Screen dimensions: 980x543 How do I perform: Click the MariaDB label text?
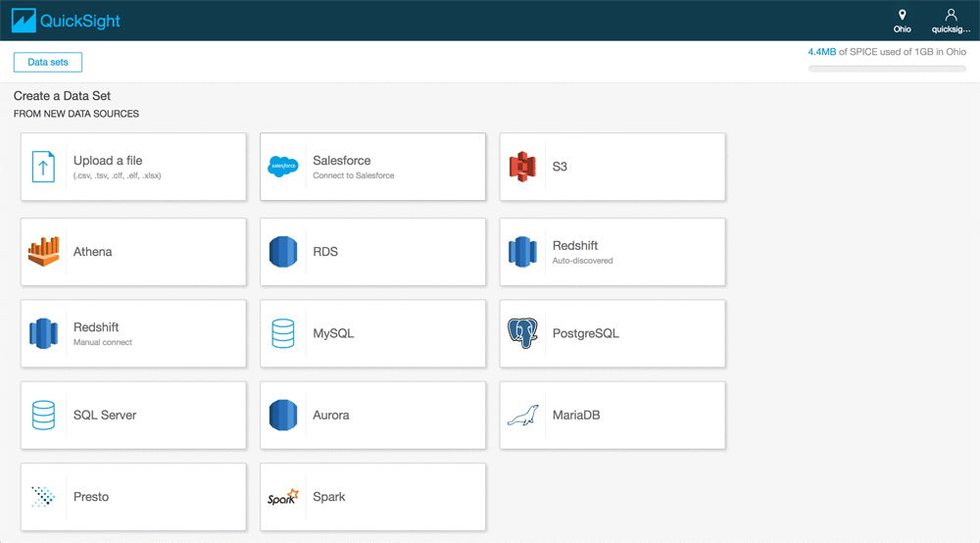(575, 415)
